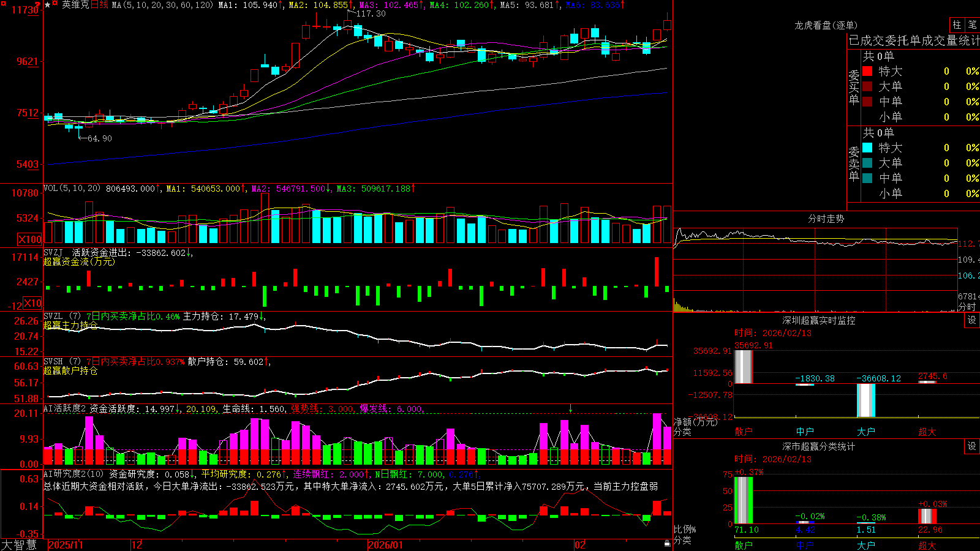Click the 71.10 散户 ratio bar
Image resolution: width=980 pixels, height=551 pixels.
[744, 500]
